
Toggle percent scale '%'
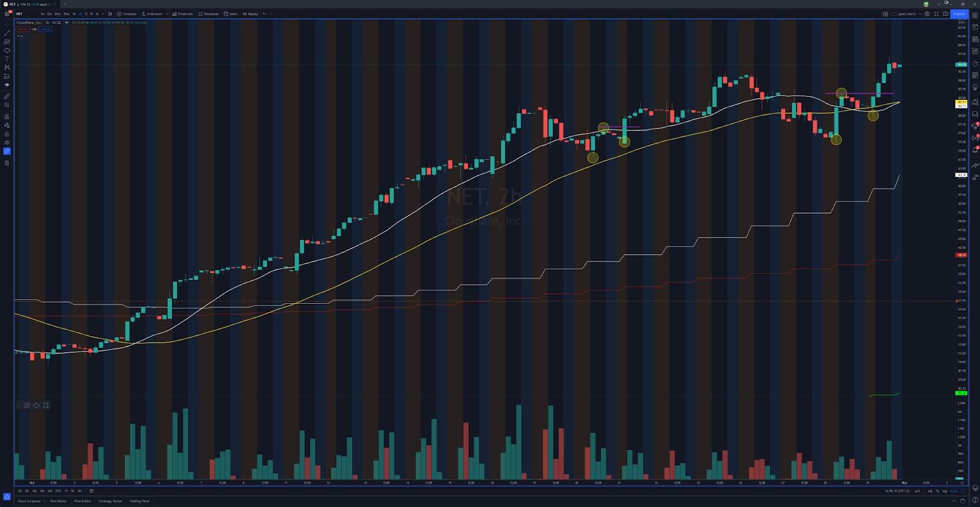(x=938, y=491)
